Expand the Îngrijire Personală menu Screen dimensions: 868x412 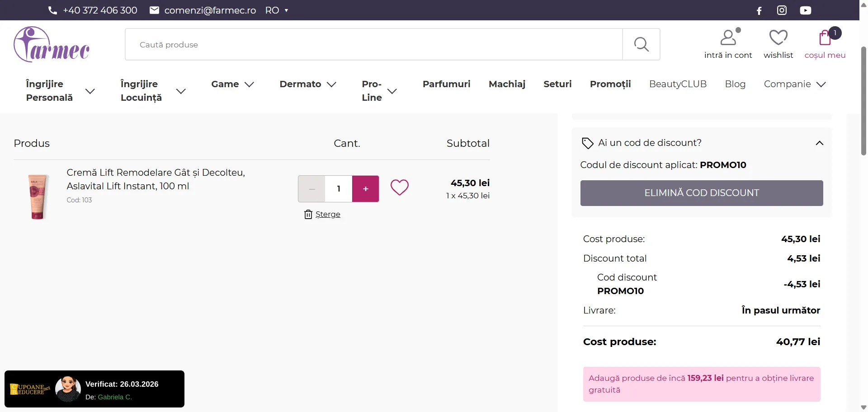pos(90,91)
